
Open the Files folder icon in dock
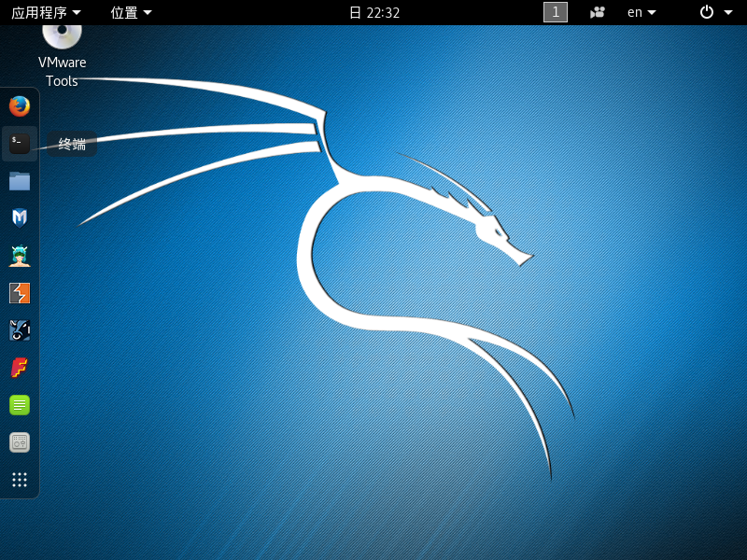pyautogui.click(x=20, y=181)
